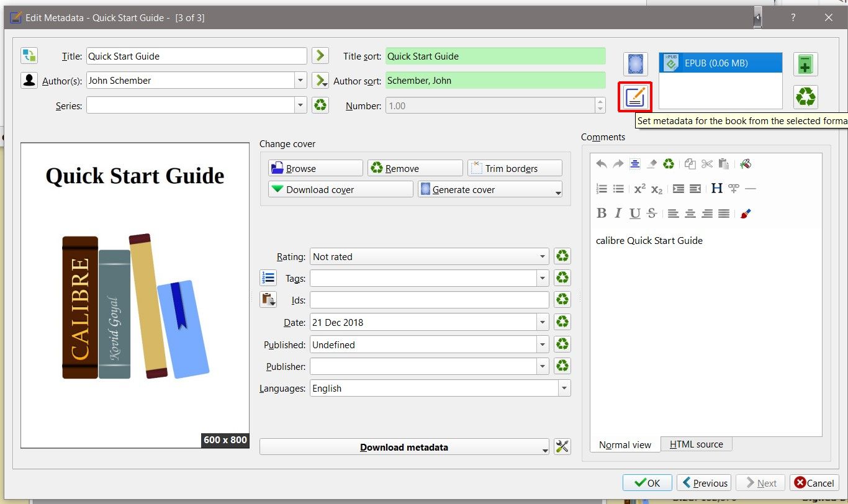The height and width of the screenshot is (504, 848).
Task: Toggle bold in comments editor
Action: [x=601, y=214]
